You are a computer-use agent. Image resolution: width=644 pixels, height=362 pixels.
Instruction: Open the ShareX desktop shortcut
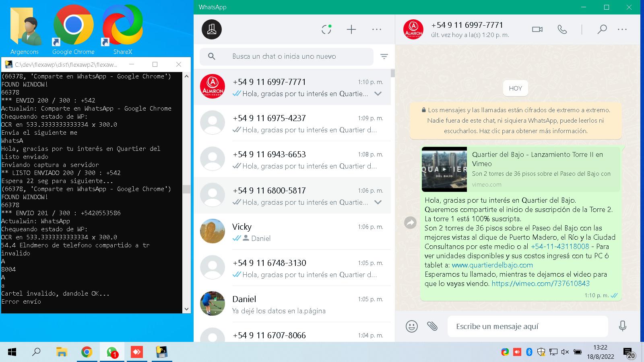click(x=122, y=30)
